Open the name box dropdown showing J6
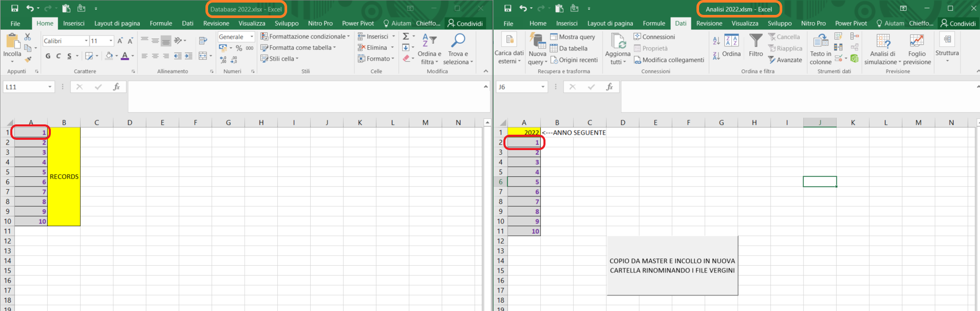Viewport: 980px width, 311px height. (543, 87)
